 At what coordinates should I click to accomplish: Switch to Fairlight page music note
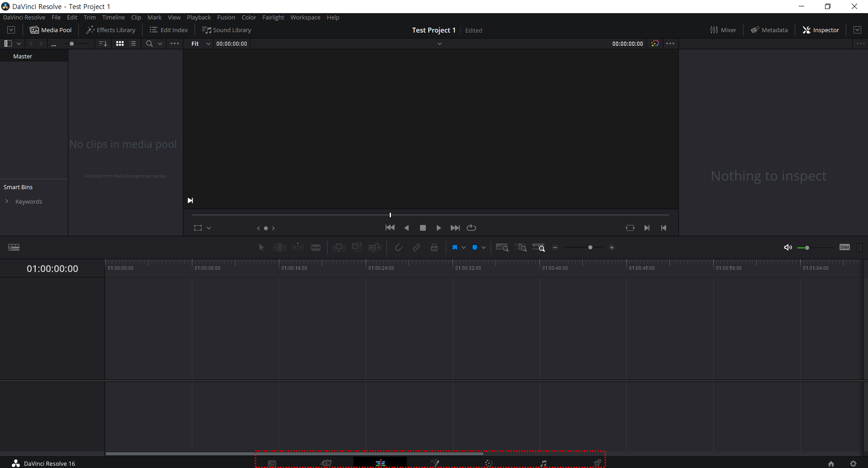[543, 463]
